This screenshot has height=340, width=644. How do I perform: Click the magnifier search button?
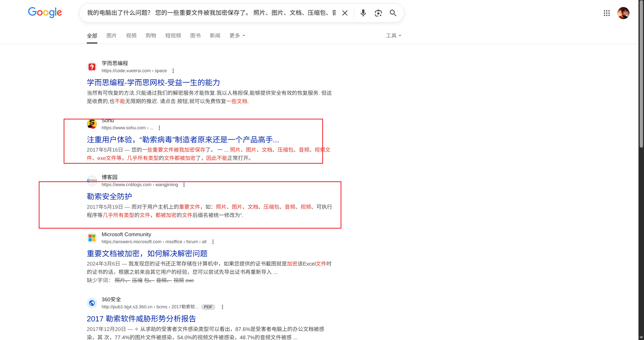coord(393,13)
